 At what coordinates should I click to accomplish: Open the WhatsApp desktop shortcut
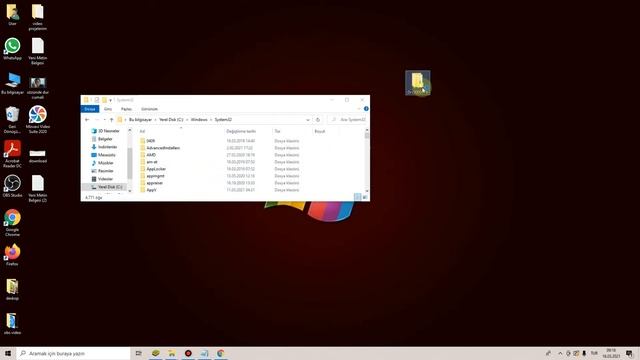pos(12,49)
